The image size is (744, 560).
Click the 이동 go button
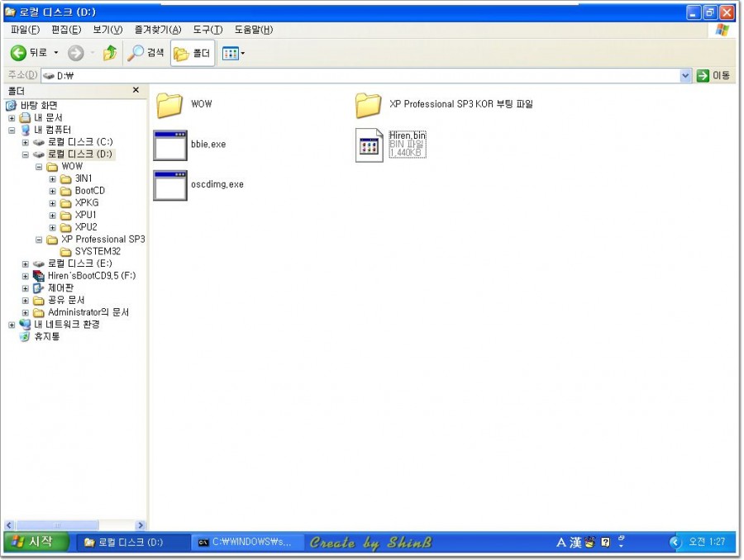(713, 75)
